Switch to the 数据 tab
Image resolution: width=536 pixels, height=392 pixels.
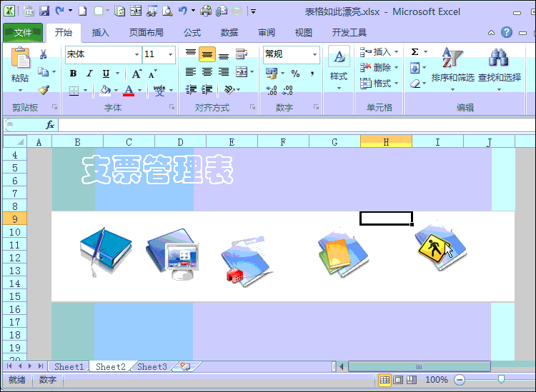(x=229, y=33)
